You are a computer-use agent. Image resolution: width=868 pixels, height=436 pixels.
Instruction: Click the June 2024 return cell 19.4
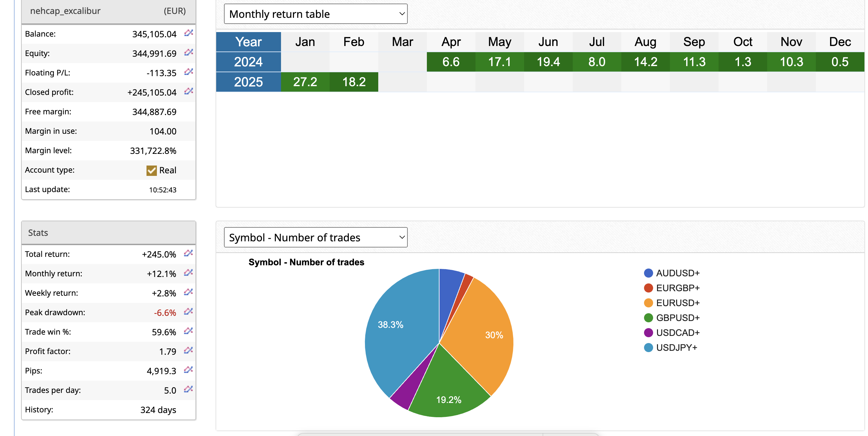548,62
